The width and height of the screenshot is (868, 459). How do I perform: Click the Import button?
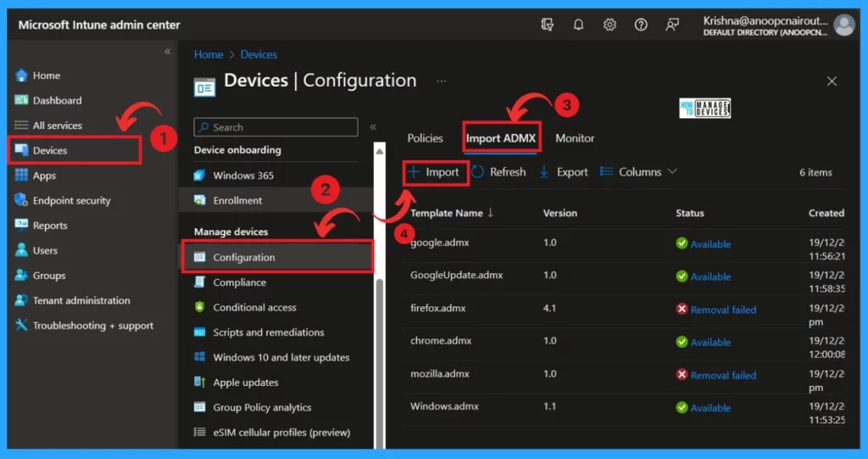435,172
